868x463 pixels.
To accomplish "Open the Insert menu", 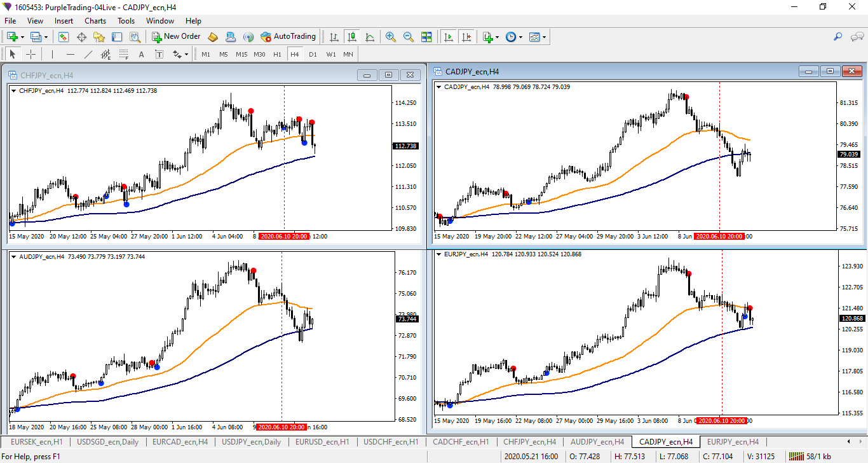I will [x=64, y=21].
